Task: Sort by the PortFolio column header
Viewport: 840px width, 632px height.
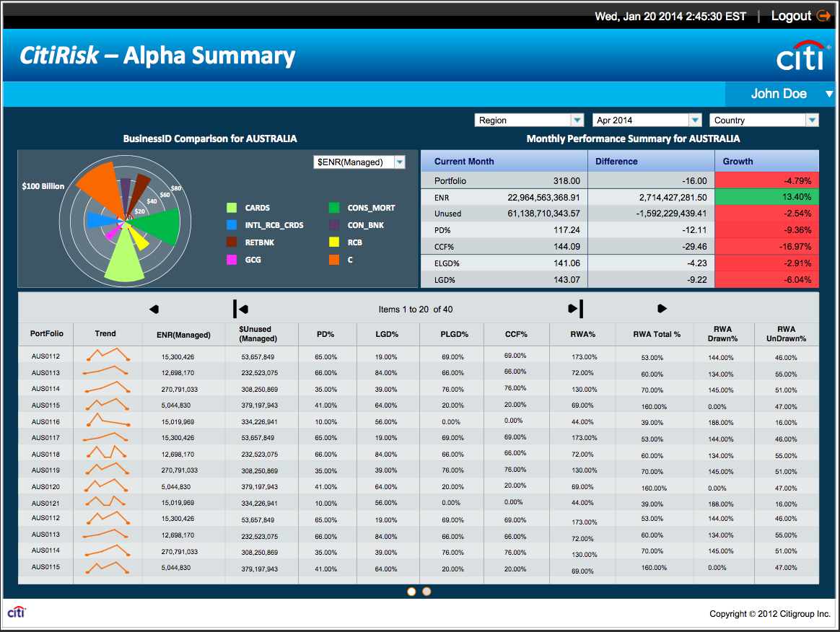Action: click(x=47, y=333)
